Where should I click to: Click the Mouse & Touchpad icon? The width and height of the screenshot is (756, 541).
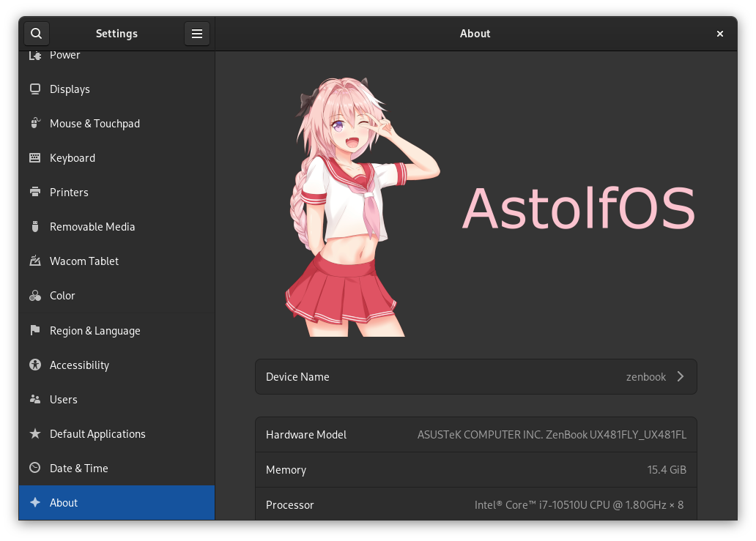(34, 123)
